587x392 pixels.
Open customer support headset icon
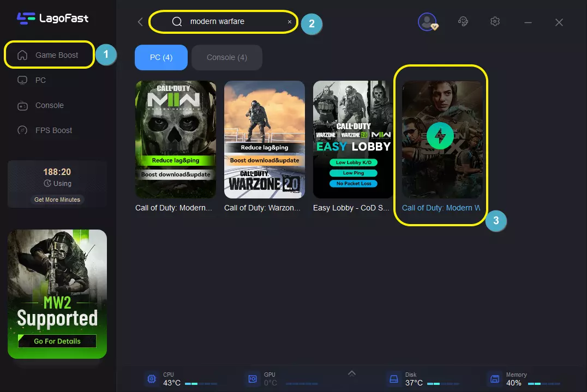(x=463, y=21)
